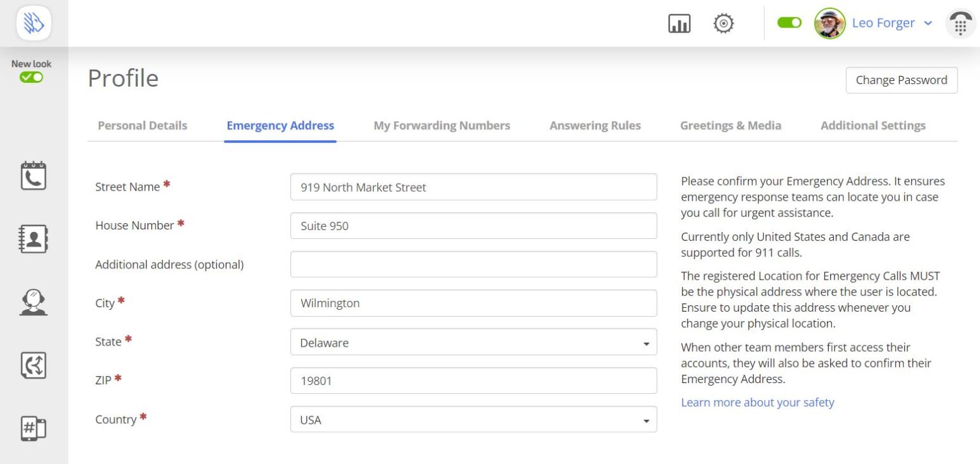Viewport: 980px width, 464px height.
Task: Open the Country dropdown showing USA
Action: point(473,420)
